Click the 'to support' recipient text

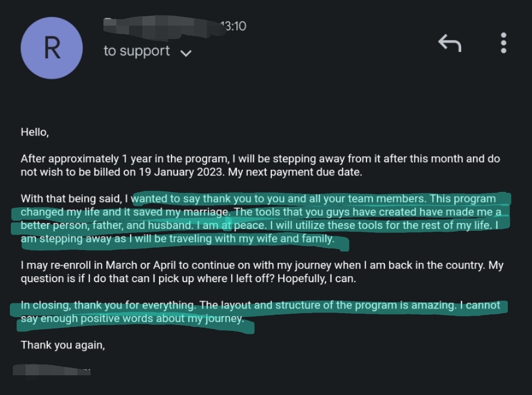[x=137, y=51]
